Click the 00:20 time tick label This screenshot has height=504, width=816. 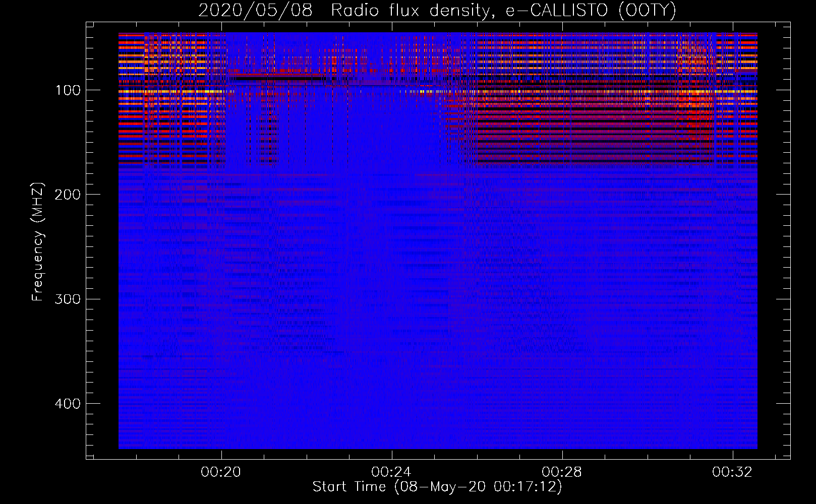pos(221,472)
